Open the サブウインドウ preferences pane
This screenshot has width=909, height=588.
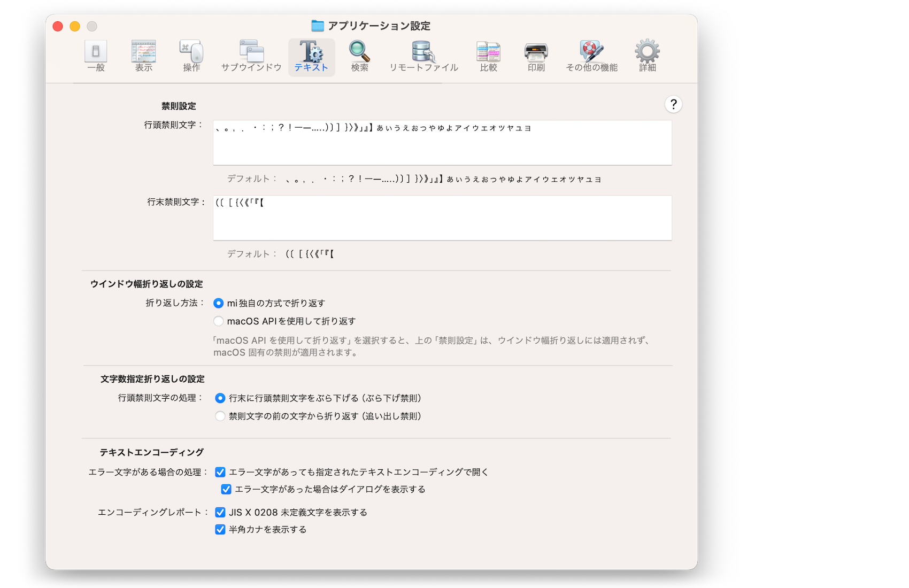pos(251,56)
